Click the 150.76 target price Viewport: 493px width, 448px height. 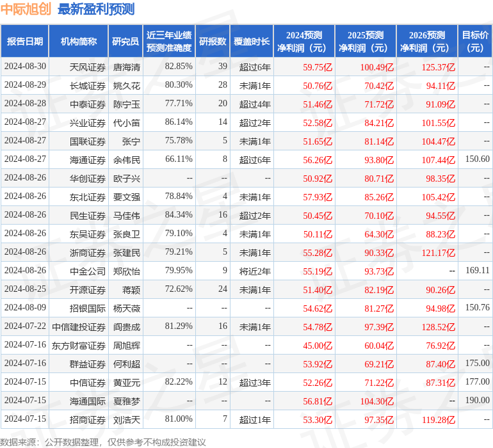477,307
